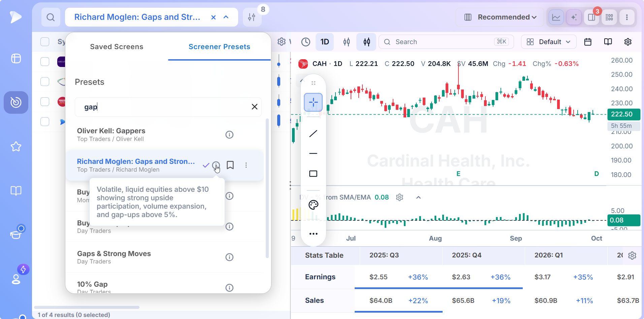The height and width of the screenshot is (319, 644).
Task: Tick the fourth result row checkbox
Action: pyautogui.click(x=45, y=121)
